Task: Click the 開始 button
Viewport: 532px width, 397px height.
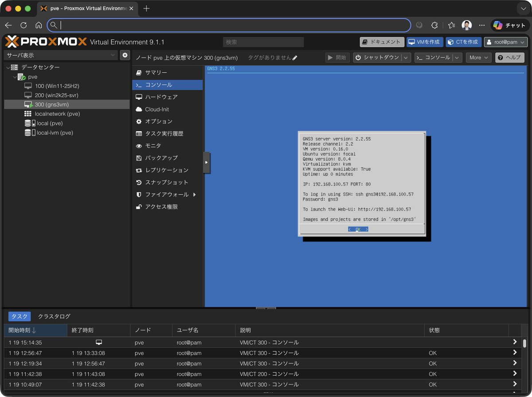Action: tap(337, 58)
